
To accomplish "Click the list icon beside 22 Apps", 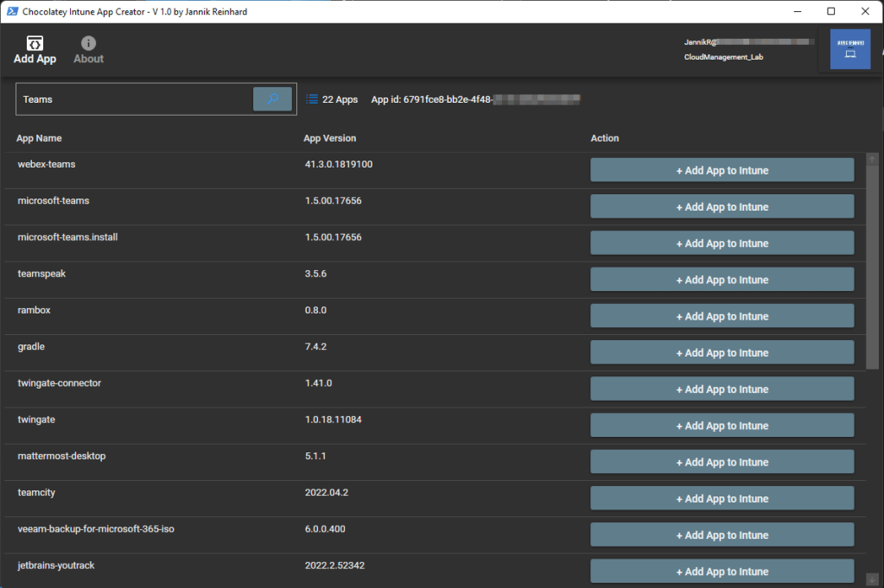I will [312, 99].
